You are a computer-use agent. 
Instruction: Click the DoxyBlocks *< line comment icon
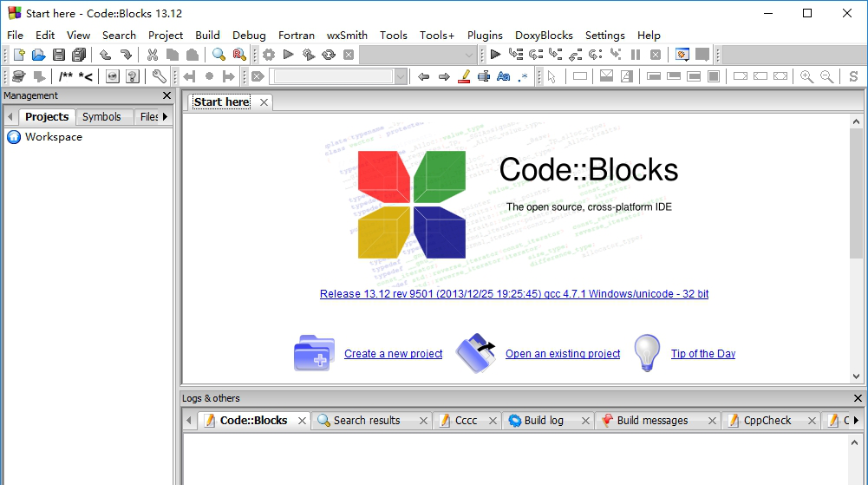pos(85,76)
